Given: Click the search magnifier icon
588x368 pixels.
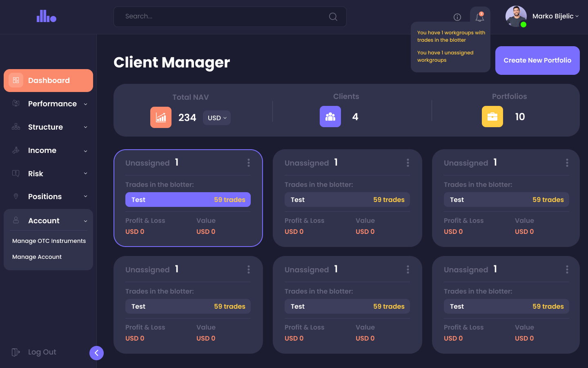Looking at the screenshot, I should pyautogui.click(x=333, y=17).
